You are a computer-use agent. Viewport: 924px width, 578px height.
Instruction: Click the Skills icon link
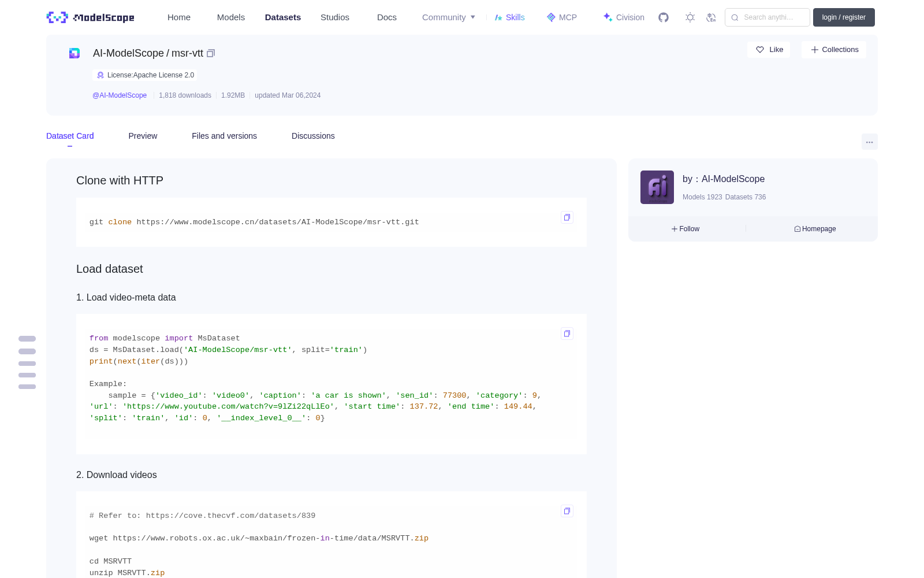click(498, 17)
